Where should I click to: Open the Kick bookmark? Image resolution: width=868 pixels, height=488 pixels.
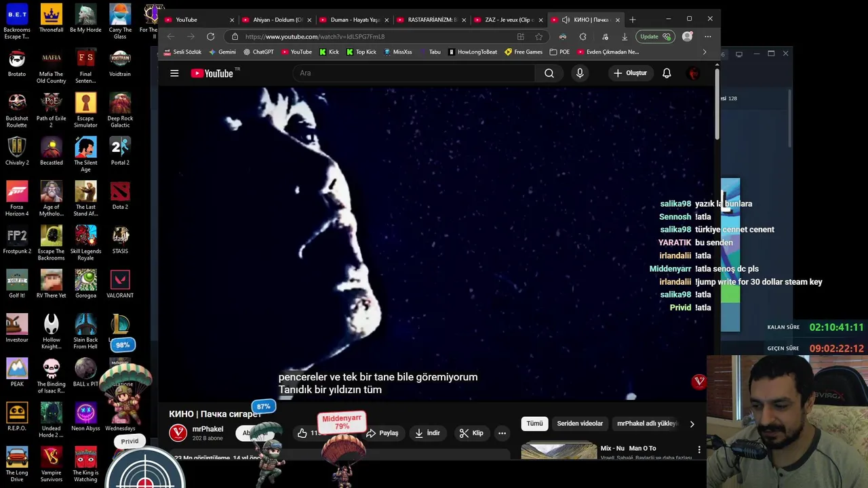pos(329,52)
